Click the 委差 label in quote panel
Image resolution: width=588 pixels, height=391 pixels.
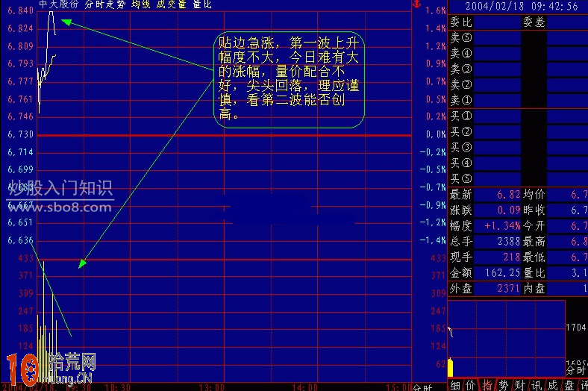[534, 22]
